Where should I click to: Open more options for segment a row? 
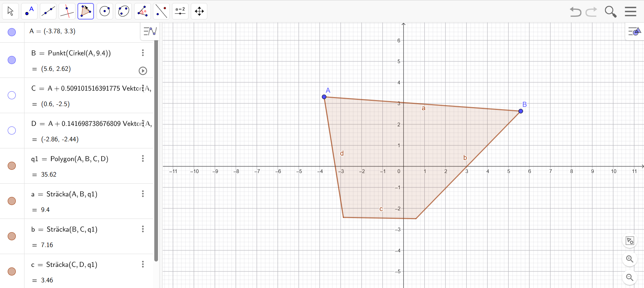[x=143, y=194]
